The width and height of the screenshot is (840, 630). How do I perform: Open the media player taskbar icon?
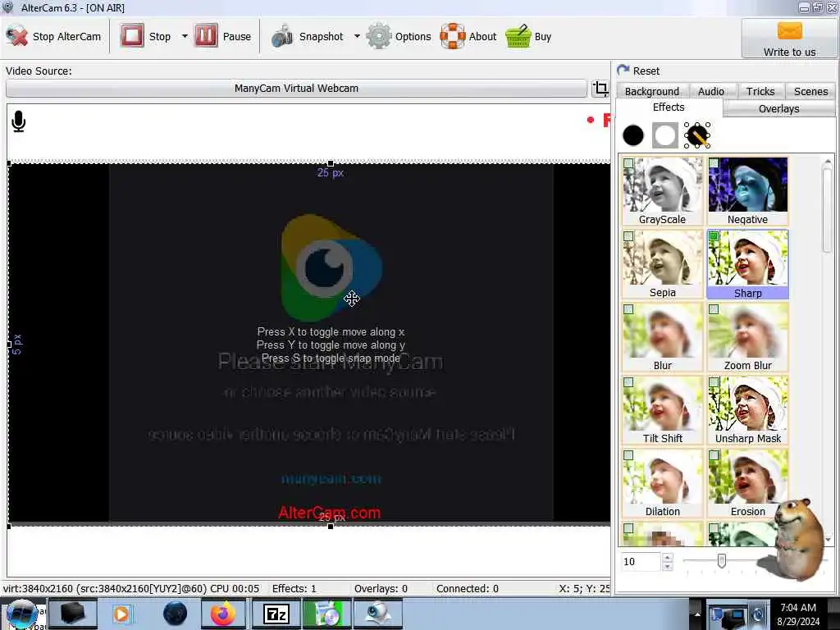[x=121, y=614]
